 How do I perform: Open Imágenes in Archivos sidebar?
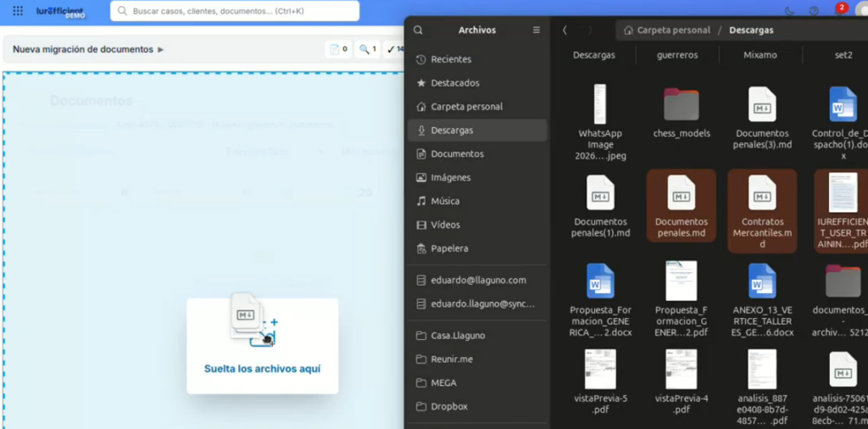pyautogui.click(x=477, y=178)
